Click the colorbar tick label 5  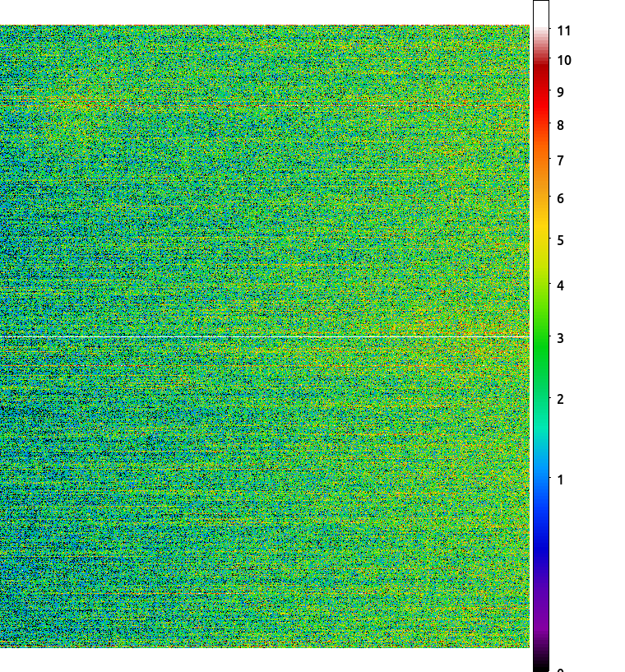pyautogui.click(x=560, y=240)
